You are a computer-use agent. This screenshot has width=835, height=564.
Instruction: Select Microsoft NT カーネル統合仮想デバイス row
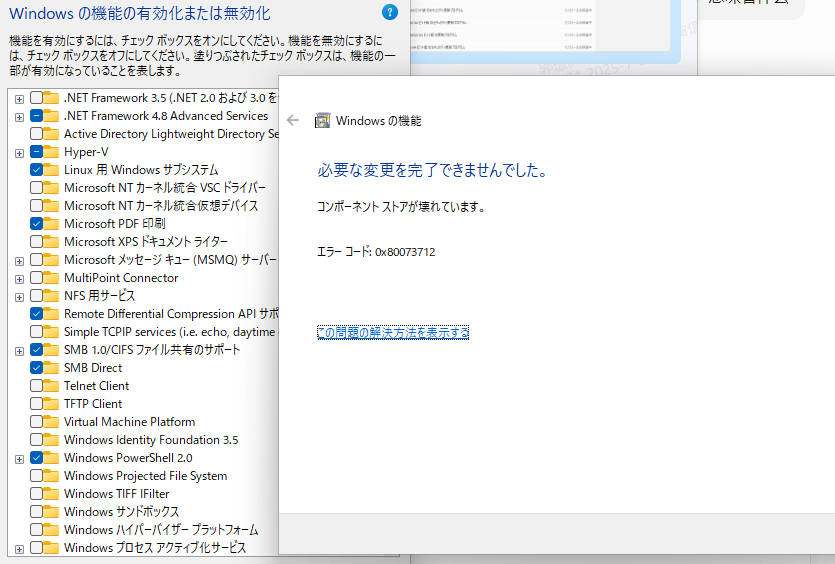click(161, 206)
